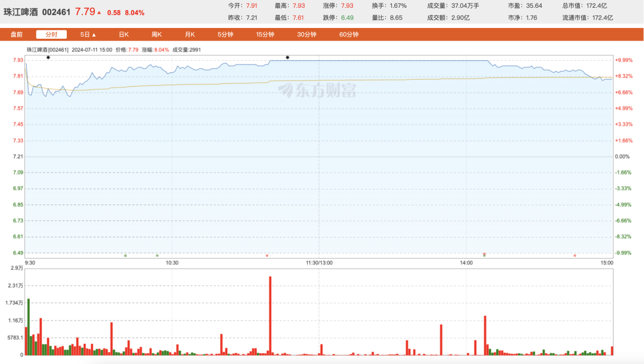The image size is (644, 364).
Task: View the 60分钟 interval chart
Action: (x=349, y=35)
